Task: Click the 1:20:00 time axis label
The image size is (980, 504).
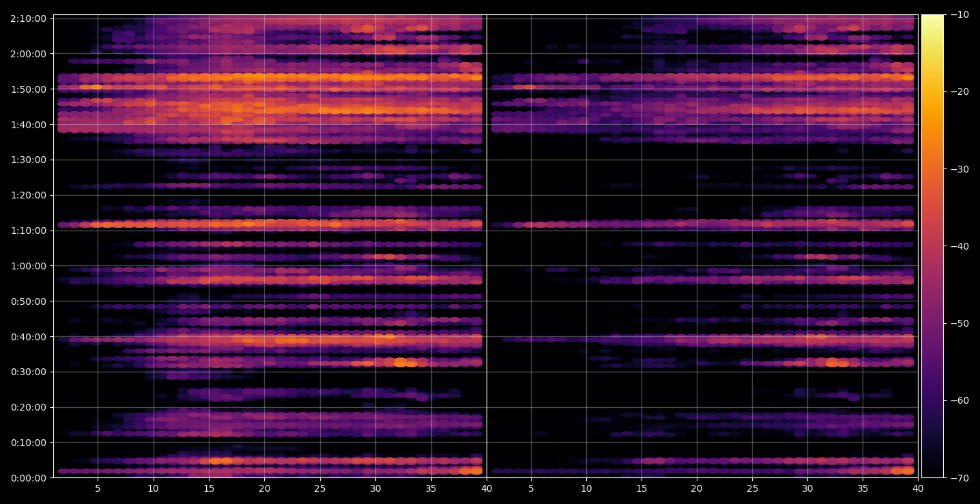Action: pyautogui.click(x=28, y=195)
